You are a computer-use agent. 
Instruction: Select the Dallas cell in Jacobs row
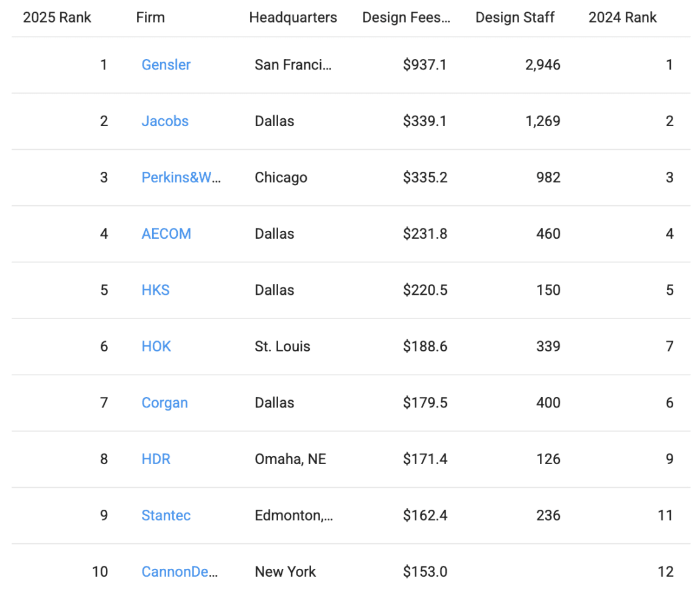pos(274,121)
